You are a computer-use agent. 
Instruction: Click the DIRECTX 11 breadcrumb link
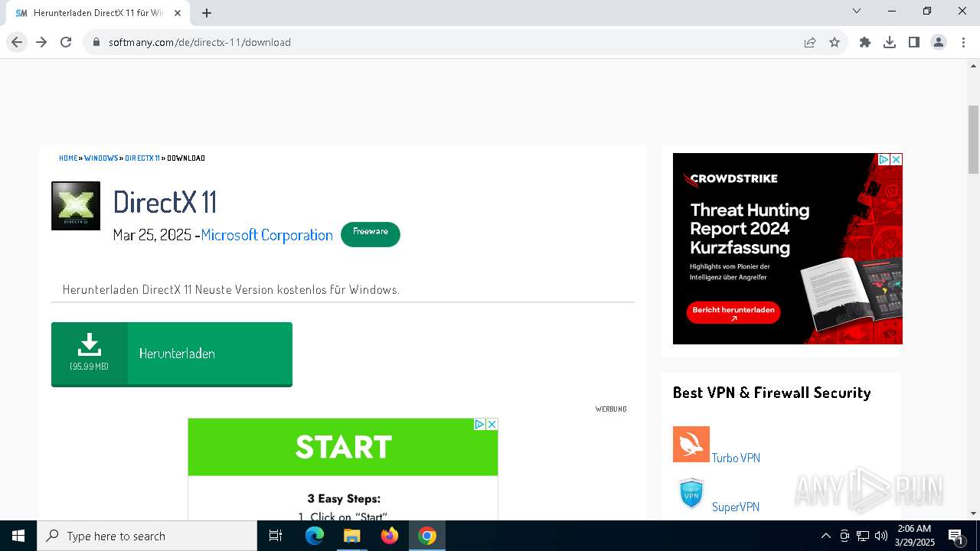[142, 158]
